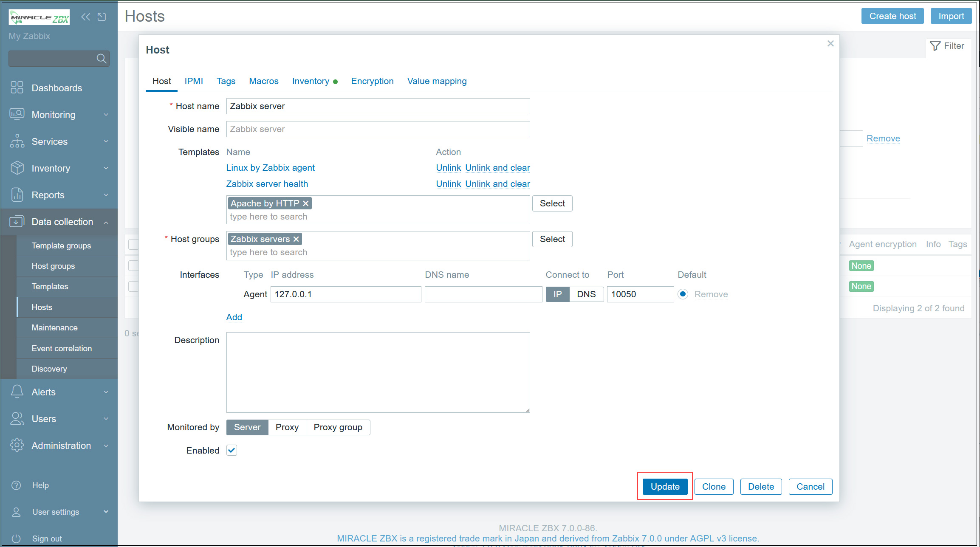This screenshot has height=547, width=980.
Task: Expand the Alerts menu chevron
Action: pyautogui.click(x=106, y=392)
